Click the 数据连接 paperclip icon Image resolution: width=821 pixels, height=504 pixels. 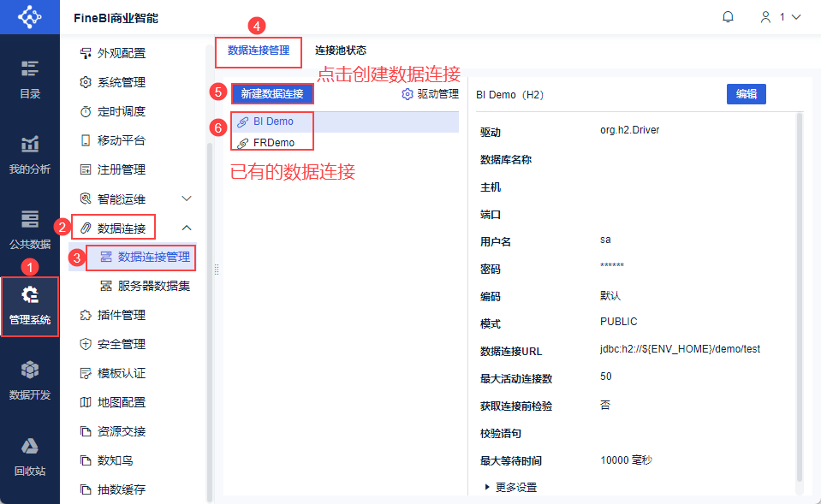(86, 228)
